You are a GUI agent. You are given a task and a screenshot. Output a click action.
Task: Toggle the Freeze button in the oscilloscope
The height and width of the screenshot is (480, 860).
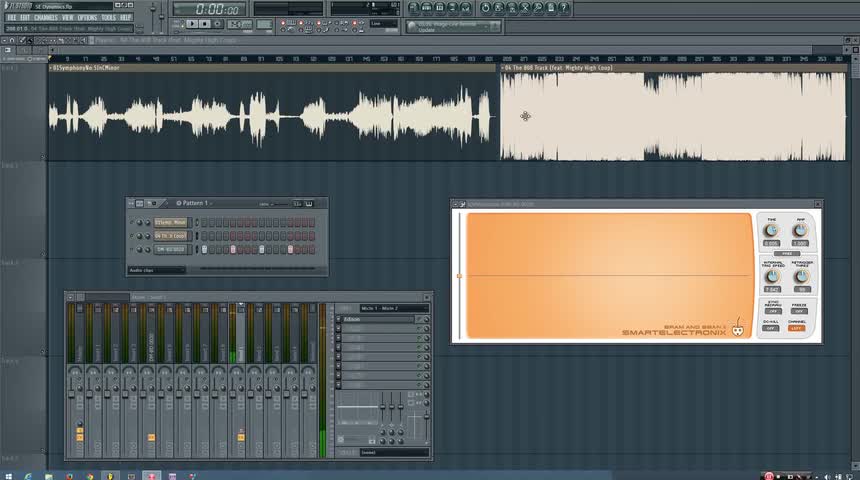point(799,311)
